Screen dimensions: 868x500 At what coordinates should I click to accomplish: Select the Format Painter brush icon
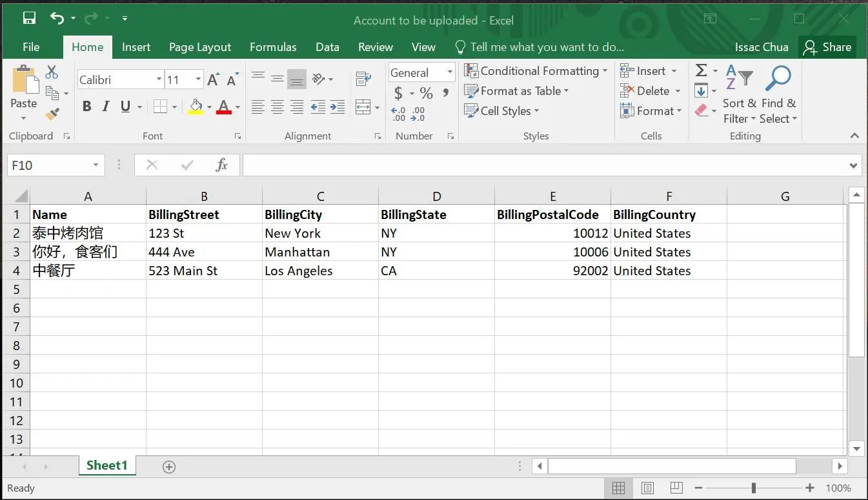[52, 114]
